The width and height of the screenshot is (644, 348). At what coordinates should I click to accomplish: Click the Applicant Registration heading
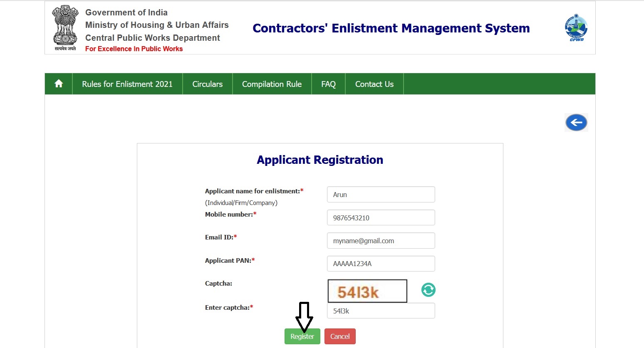[320, 160]
